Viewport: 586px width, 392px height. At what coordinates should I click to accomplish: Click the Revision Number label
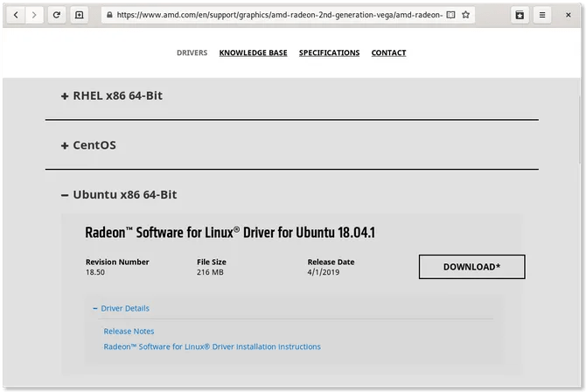point(117,262)
